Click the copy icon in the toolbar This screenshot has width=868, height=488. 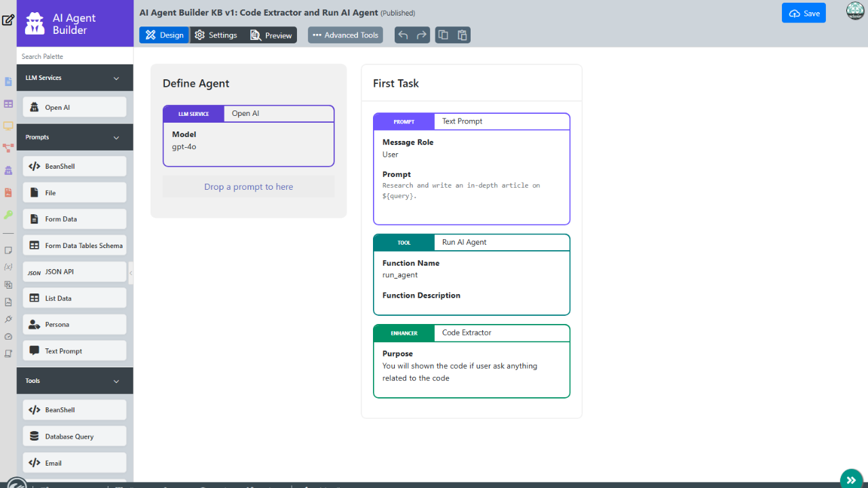point(443,35)
